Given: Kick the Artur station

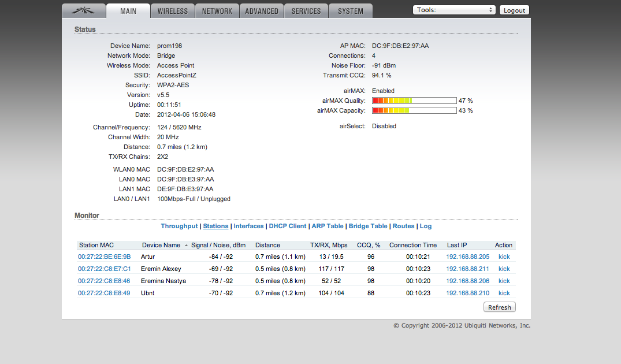Looking at the screenshot, I should pos(504,257).
